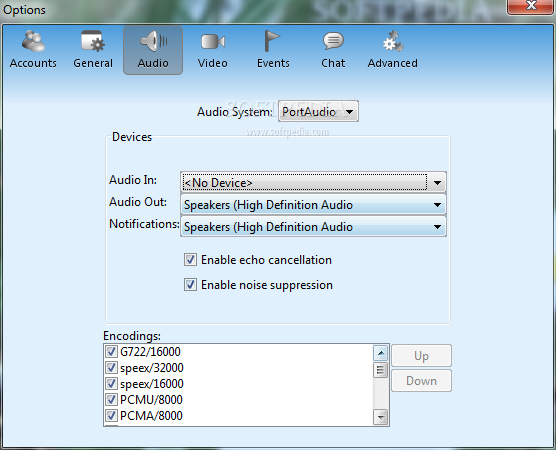556x450 pixels.
Task: Open the Audio System PortAudio dropdown
Action: [x=318, y=111]
